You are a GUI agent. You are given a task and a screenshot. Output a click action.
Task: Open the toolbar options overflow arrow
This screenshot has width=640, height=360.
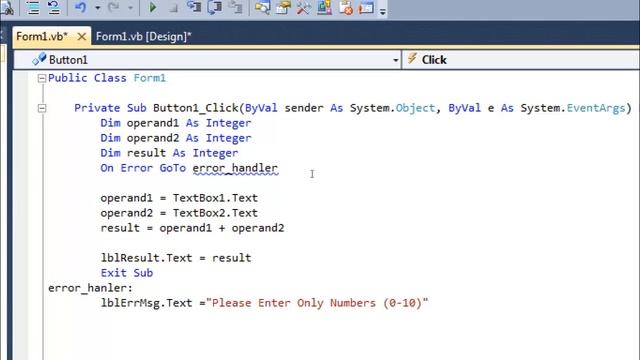coord(382,11)
